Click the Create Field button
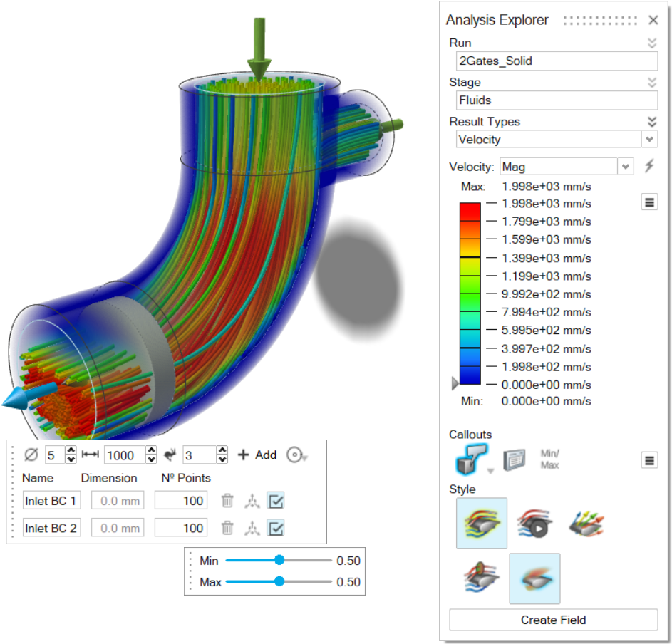Screen dimensions: 672x644 point(553,620)
